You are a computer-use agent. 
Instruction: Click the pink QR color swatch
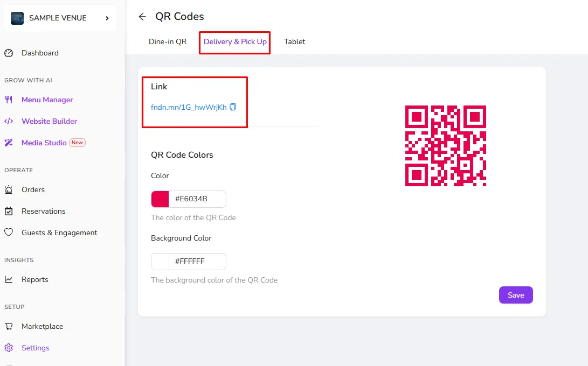coord(160,199)
